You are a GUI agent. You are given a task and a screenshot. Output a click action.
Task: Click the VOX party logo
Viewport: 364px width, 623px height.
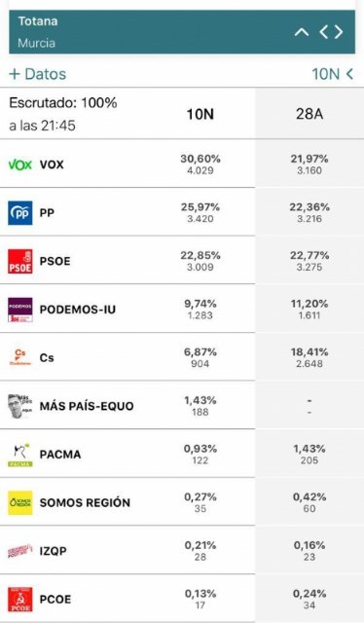pyautogui.click(x=19, y=165)
